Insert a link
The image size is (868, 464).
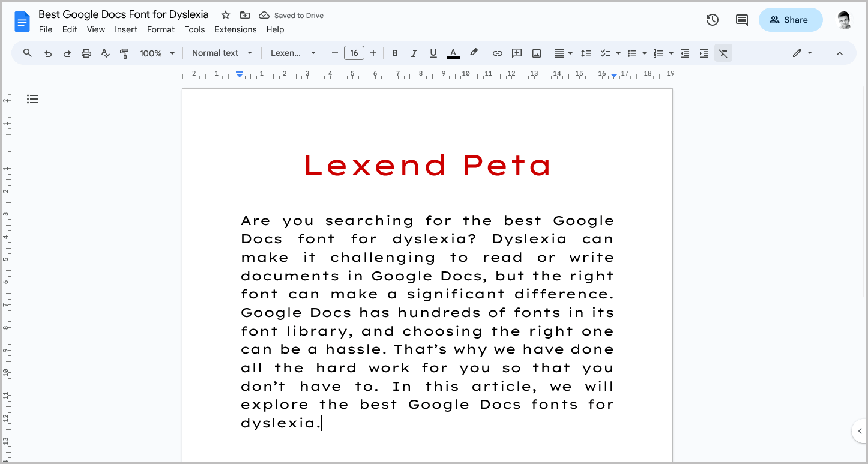(498, 53)
